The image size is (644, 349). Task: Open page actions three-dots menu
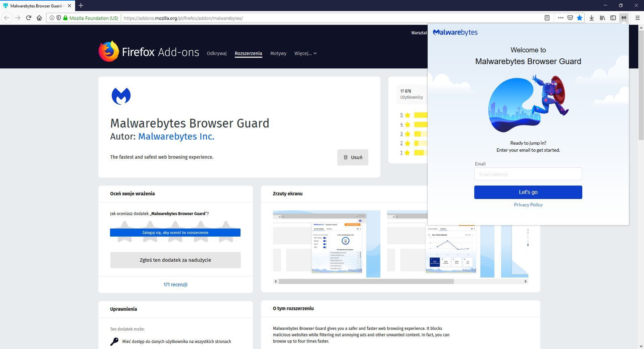[560, 18]
